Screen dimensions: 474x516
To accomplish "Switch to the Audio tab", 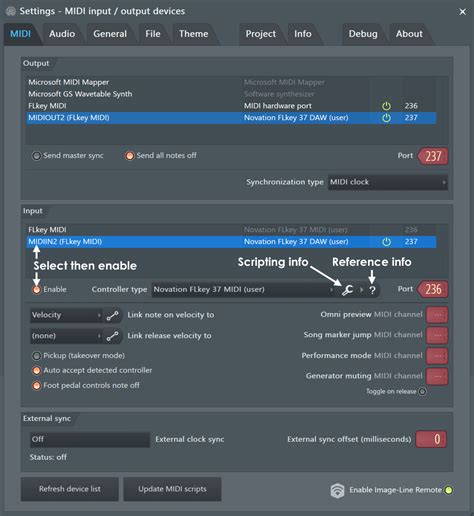I will [62, 34].
